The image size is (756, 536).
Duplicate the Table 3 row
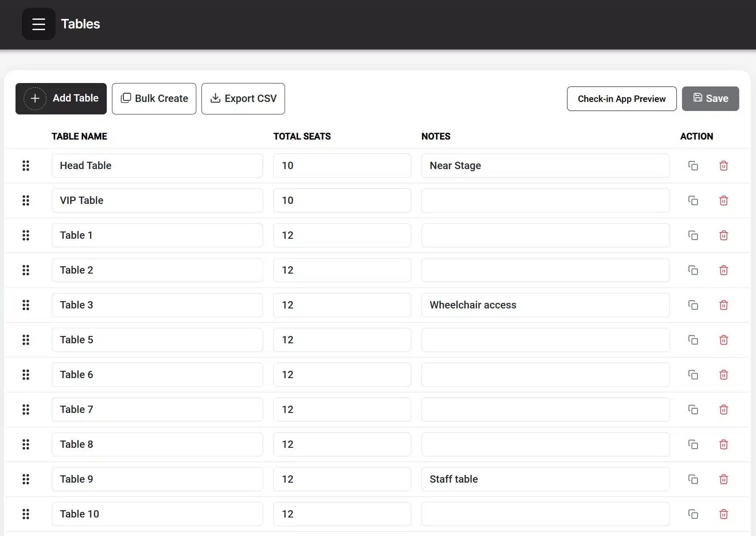[x=693, y=305]
